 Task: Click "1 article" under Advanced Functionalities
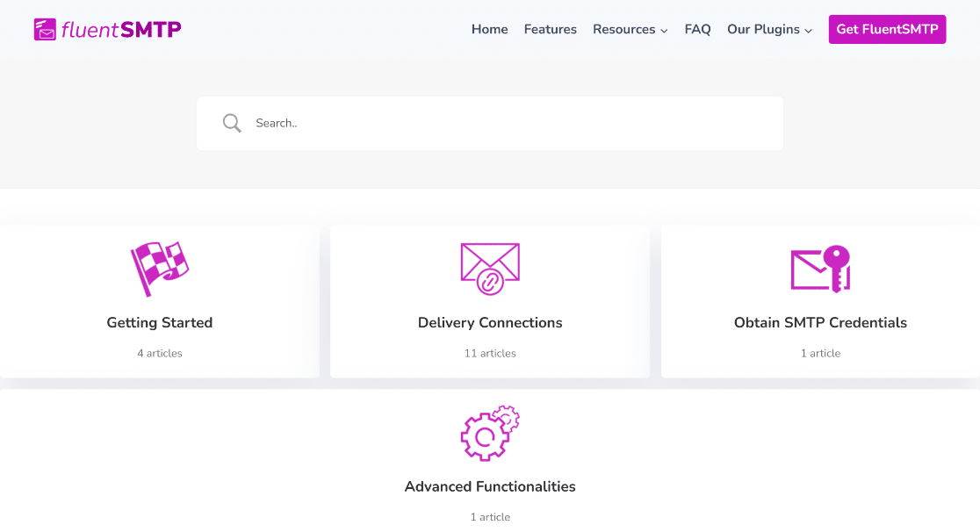[x=490, y=517]
